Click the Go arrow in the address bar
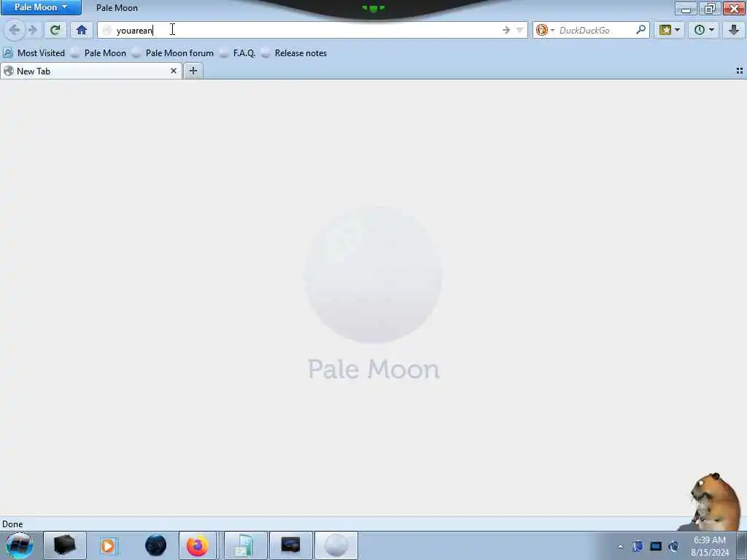The image size is (747, 560). pyautogui.click(x=506, y=30)
